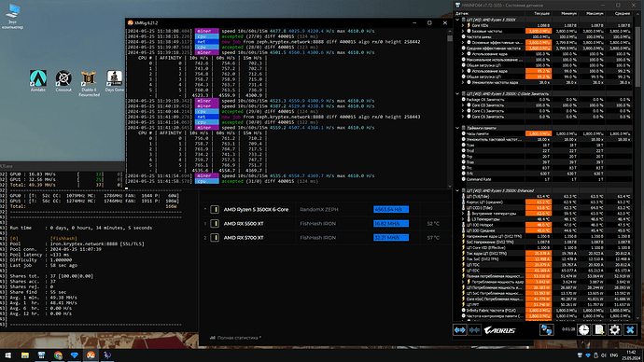Click the HWiNFO logging document icon
Image resolution: width=644 pixels, height=362 pixels.
(x=599, y=329)
